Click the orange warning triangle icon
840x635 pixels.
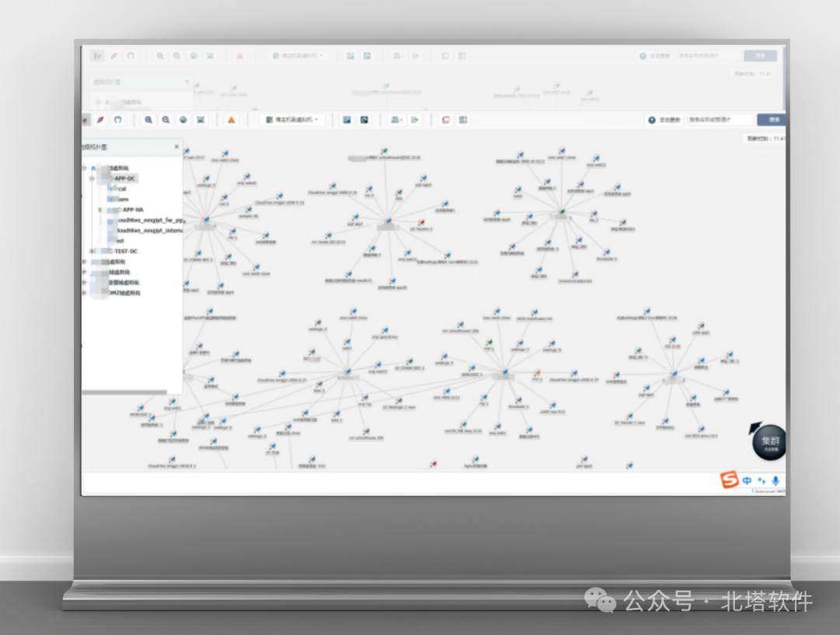point(232,120)
